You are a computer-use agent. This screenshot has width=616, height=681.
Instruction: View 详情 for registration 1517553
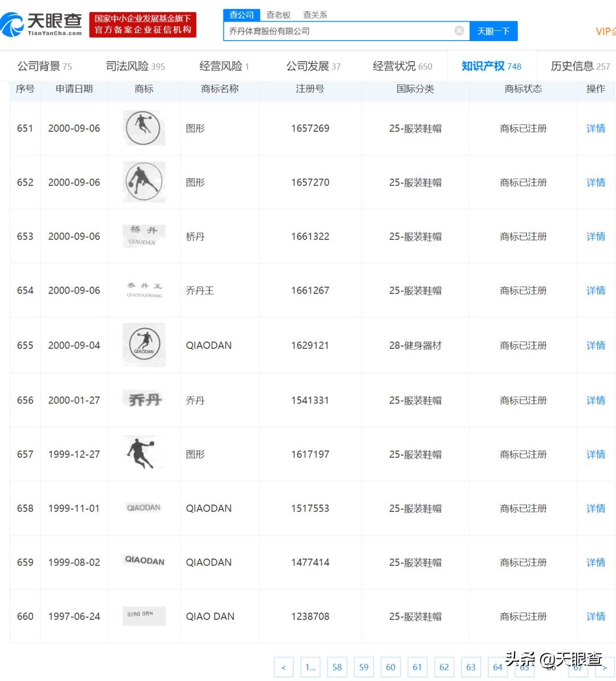pyautogui.click(x=595, y=508)
